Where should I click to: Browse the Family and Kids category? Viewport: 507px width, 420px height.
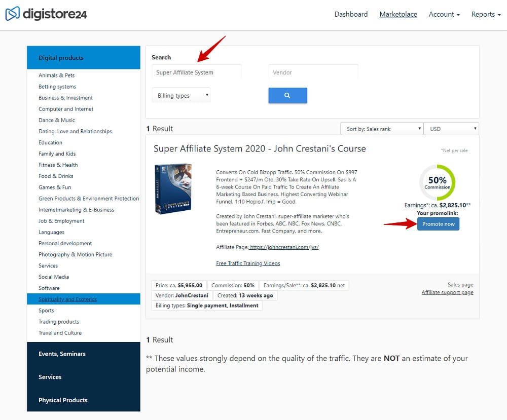tap(57, 154)
